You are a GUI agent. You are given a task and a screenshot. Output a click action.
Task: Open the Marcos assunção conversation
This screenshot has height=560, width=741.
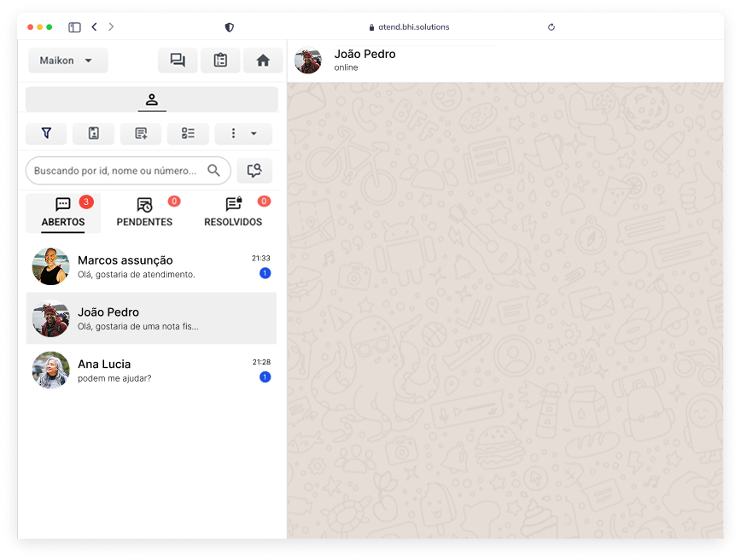pos(151,266)
